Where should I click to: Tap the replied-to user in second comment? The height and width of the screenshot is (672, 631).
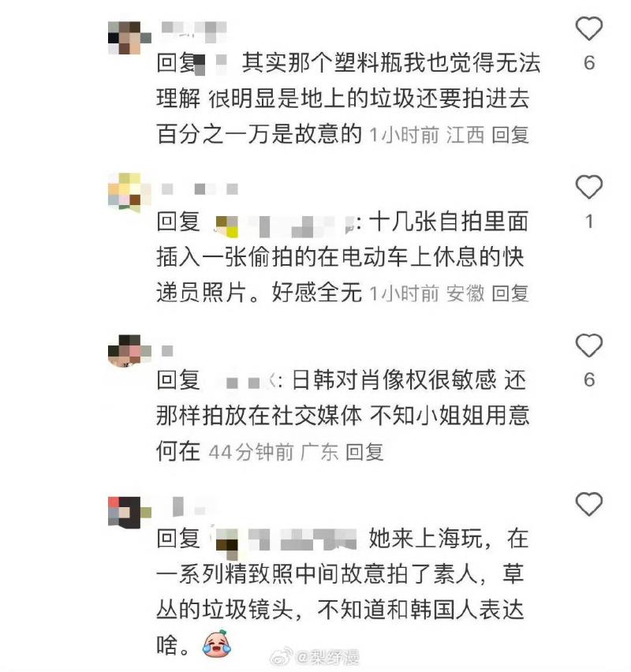point(284,226)
